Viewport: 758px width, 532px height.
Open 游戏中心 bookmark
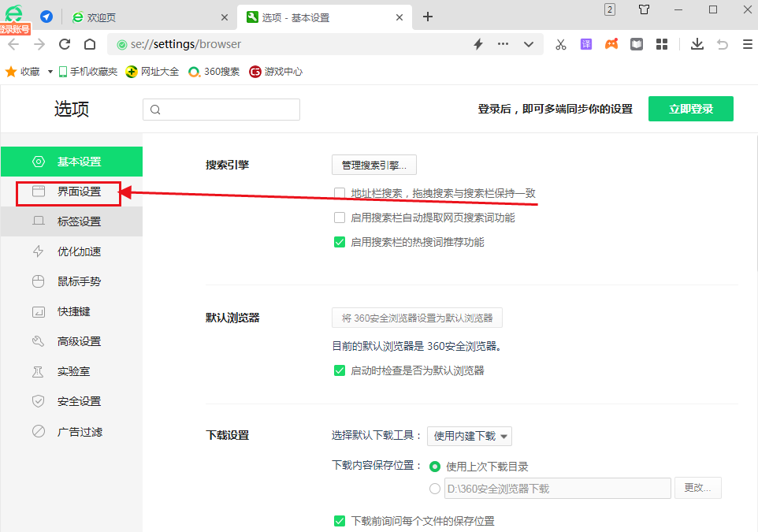276,72
